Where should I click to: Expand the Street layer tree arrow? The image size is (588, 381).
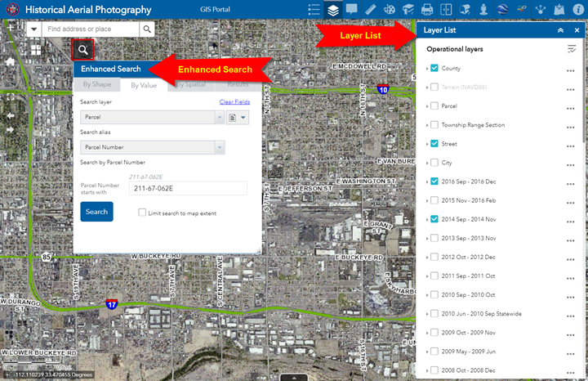(x=427, y=144)
